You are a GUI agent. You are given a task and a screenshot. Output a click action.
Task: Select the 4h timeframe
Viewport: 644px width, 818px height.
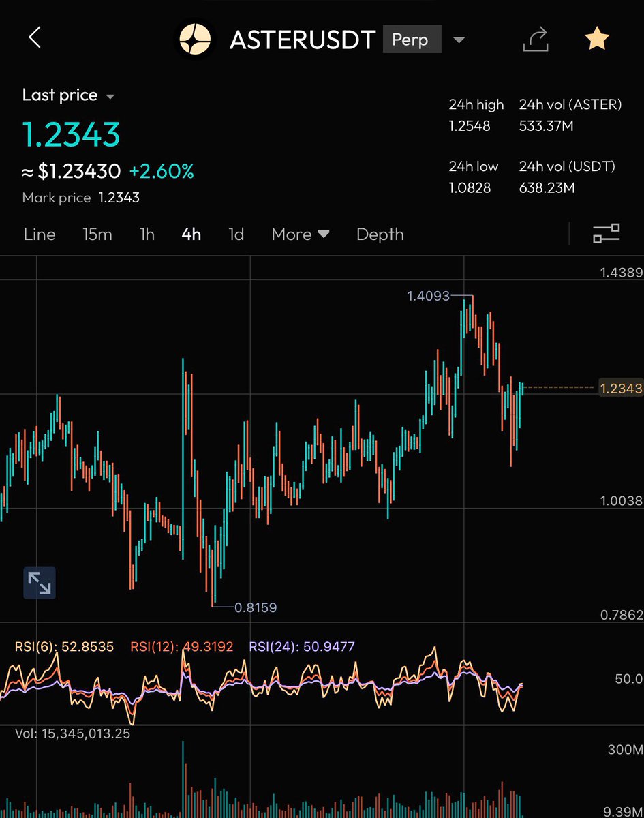[191, 234]
